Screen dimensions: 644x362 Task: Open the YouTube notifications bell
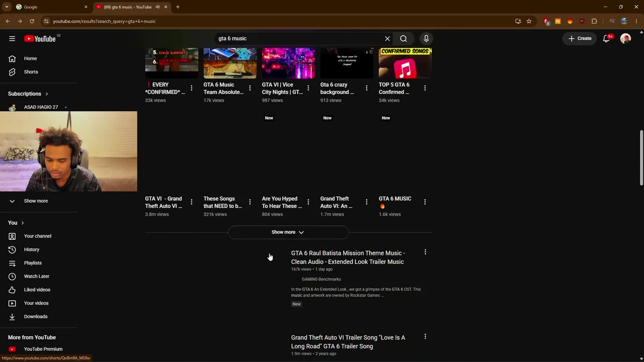[607, 39]
